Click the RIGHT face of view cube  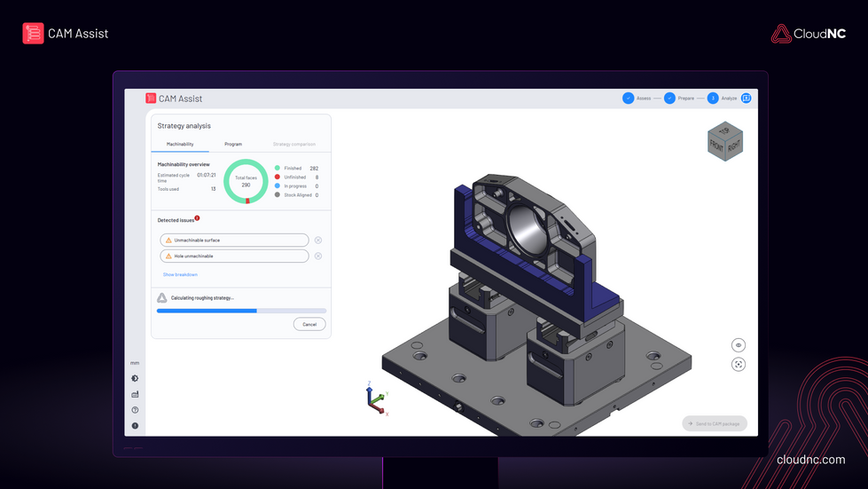click(x=734, y=146)
